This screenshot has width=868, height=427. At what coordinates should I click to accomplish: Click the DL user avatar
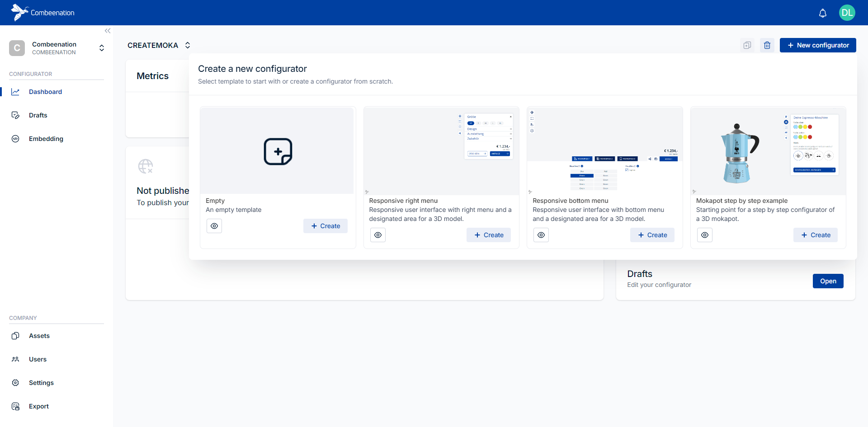tap(847, 13)
